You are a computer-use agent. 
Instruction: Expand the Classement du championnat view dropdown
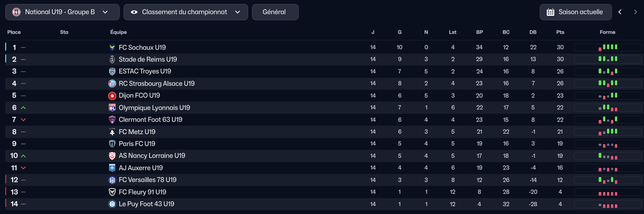(x=186, y=12)
